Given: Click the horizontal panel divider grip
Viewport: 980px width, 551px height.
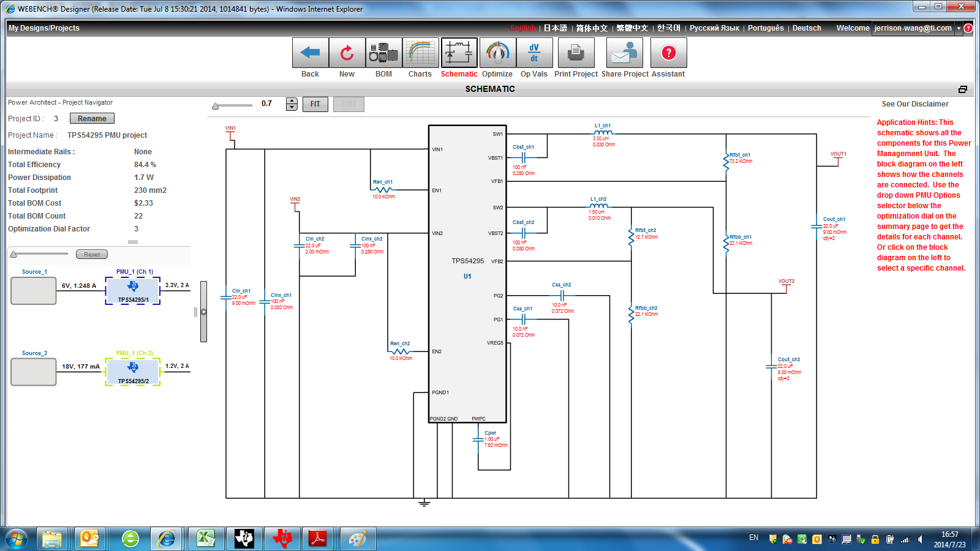Looking at the screenshot, I should [133, 242].
